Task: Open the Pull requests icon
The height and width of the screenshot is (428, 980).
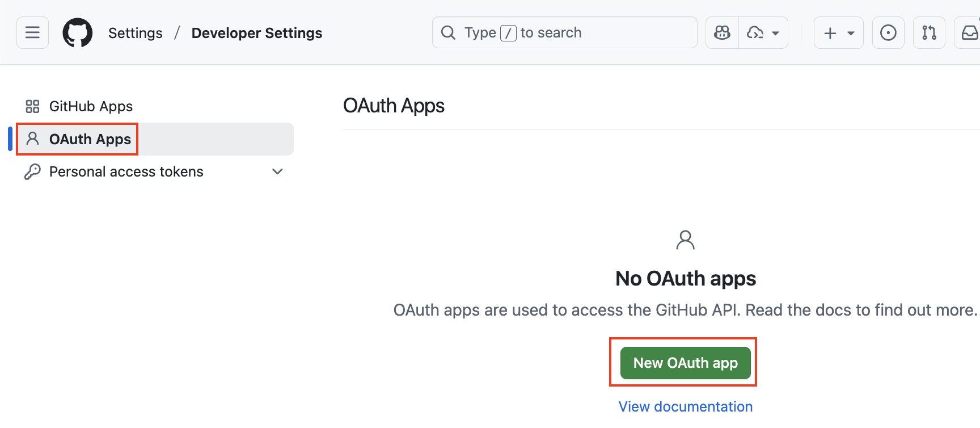Action: (x=929, y=32)
